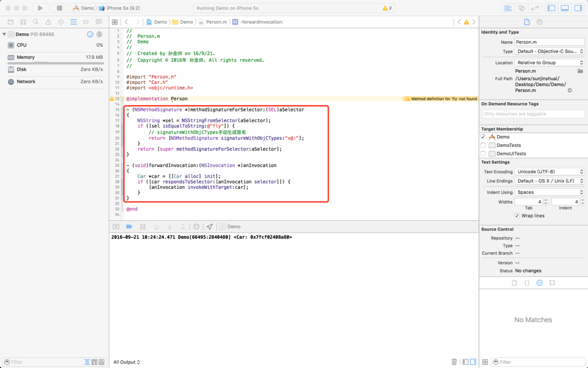Click the Indent width stepper
588x368 pixels.
pyautogui.click(x=582, y=202)
